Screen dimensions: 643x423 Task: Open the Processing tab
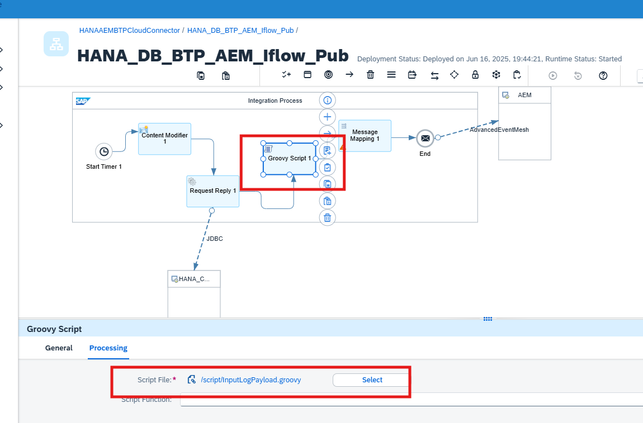[x=108, y=348]
